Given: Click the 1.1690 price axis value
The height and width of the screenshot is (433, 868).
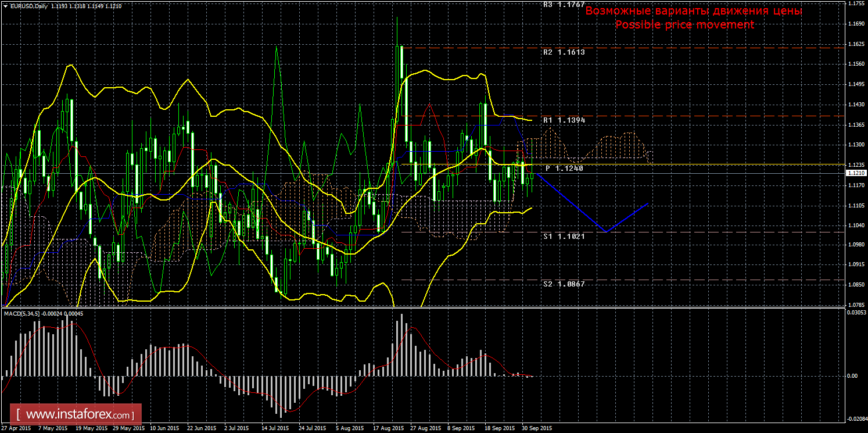Looking at the screenshot, I should [856, 24].
